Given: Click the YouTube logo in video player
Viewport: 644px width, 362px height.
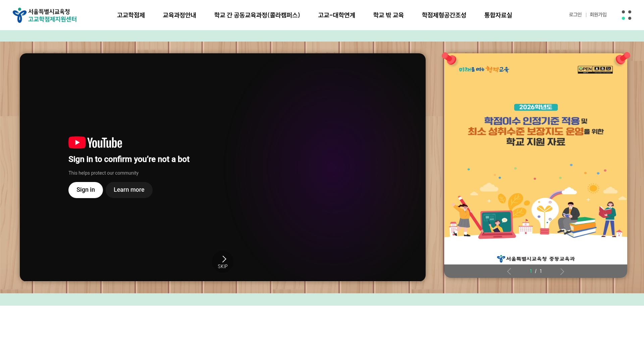Looking at the screenshot, I should click(95, 143).
